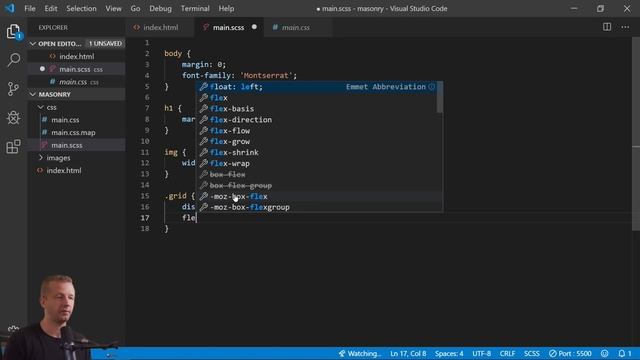The height and width of the screenshot is (360, 640).
Task: Click the suggestion list scrollbar thumb
Action: pyautogui.click(x=440, y=97)
